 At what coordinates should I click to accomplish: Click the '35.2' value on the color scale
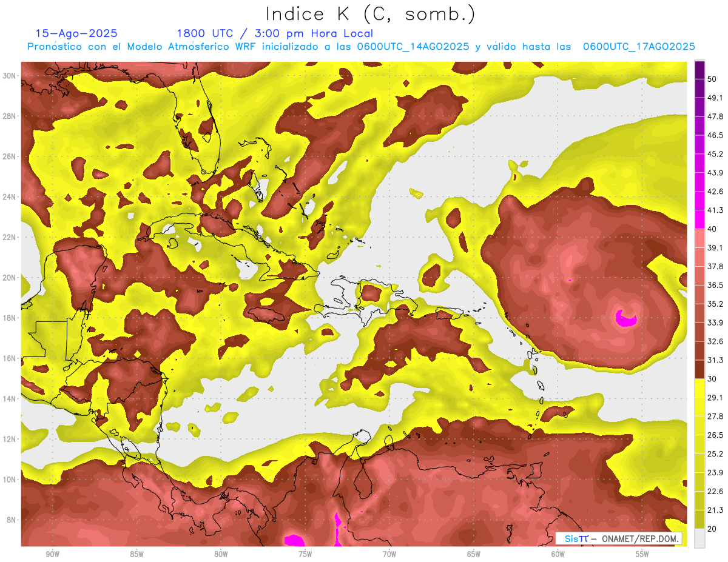(715, 304)
